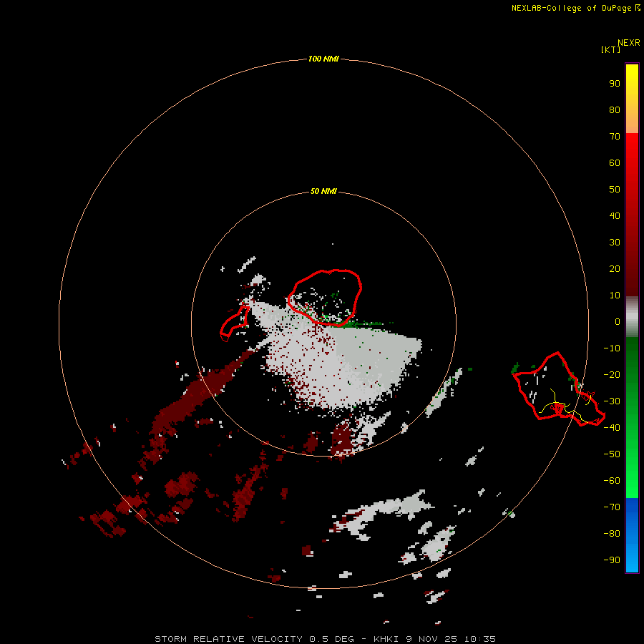Screen dimensions: 644x644
Task: Click the -10 value on the velocity scale
Action: coord(612,348)
